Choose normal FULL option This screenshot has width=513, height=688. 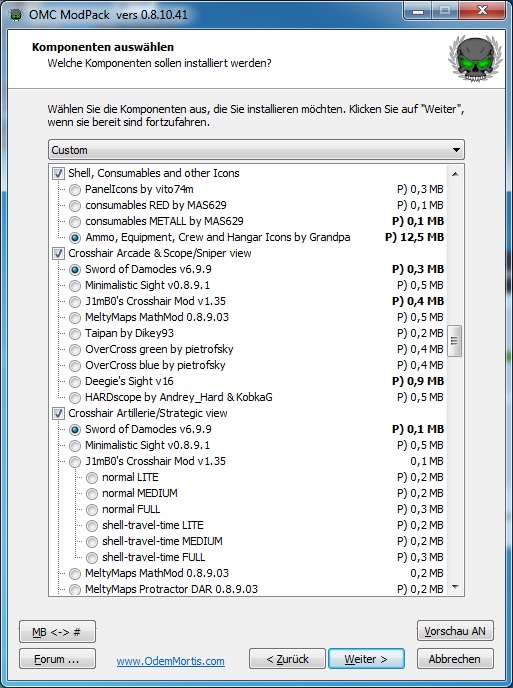click(x=92, y=510)
